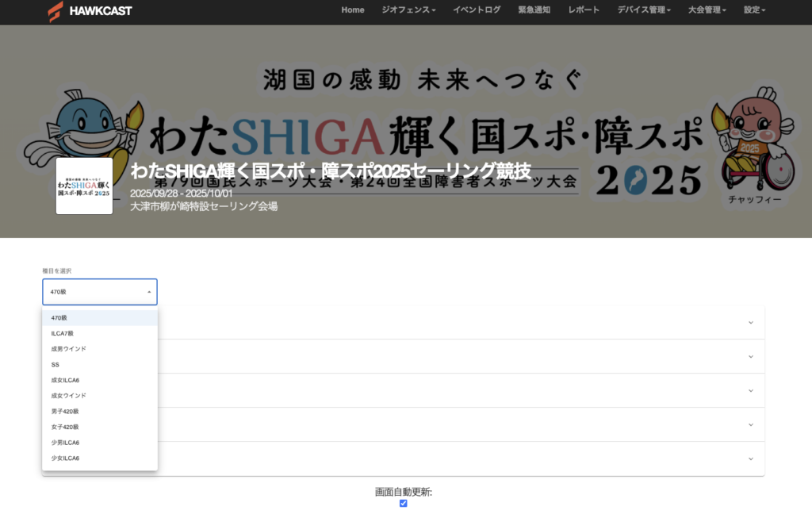Click the HAWKCAST logo icon
The image size is (812, 514).
[55, 11]
